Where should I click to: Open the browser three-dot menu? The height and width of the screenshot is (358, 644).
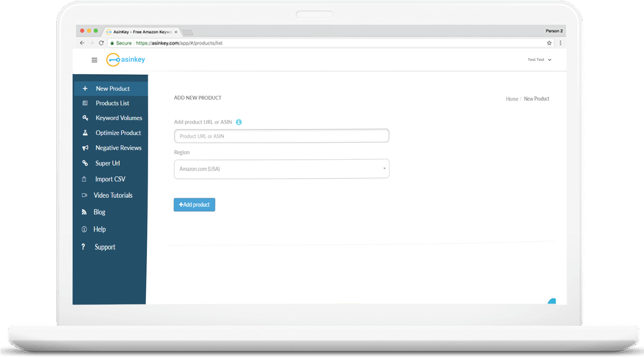point(560,43)
